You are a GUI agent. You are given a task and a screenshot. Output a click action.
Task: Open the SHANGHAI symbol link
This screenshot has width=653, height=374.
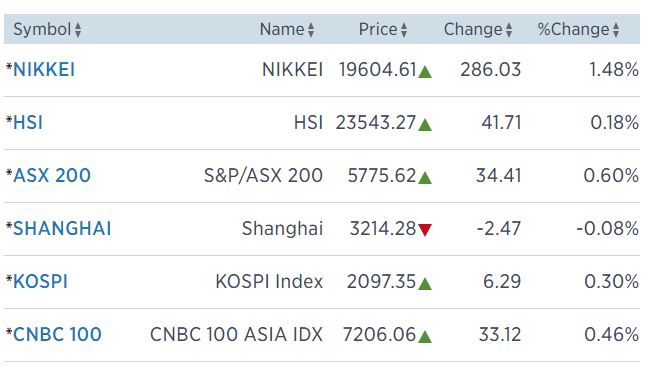point(62,229)
